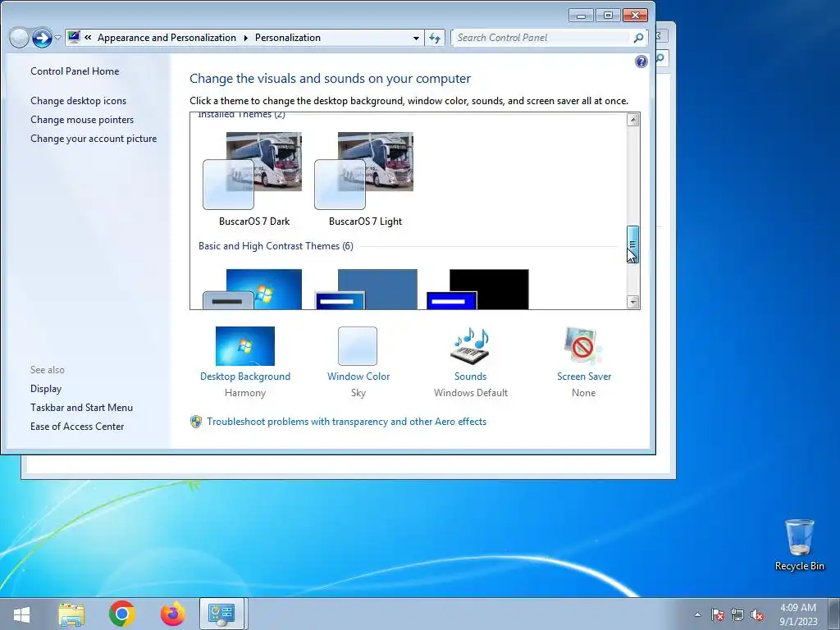Select the Recycle Bin desktop icon
Screen dimensions: 840x630
pyautogui.click(x=799, y=545)
